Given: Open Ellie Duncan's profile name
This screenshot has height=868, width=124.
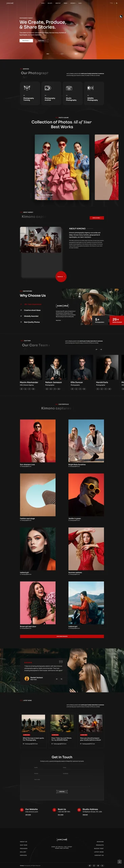Looking at the screenshot, I should tap(77, 382).
